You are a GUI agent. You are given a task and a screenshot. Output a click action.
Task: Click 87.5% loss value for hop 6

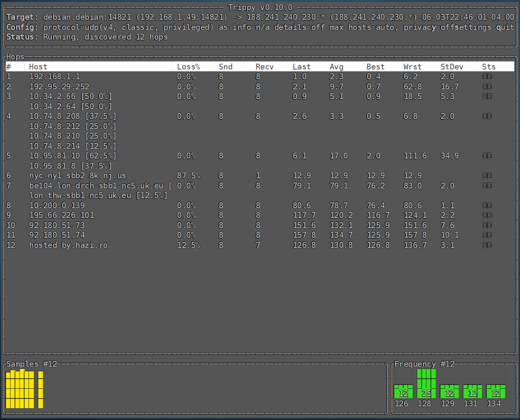click(x=188, y=176)
